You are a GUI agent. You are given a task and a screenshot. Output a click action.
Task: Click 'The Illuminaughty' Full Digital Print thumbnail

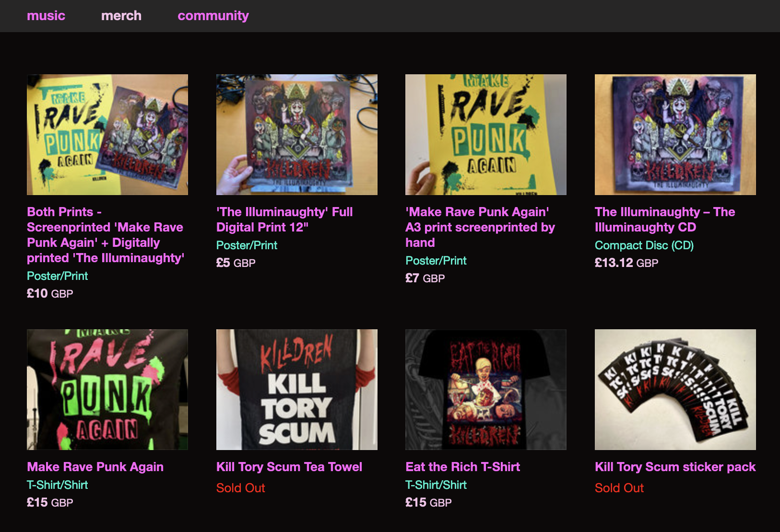(x=296, y=135)
